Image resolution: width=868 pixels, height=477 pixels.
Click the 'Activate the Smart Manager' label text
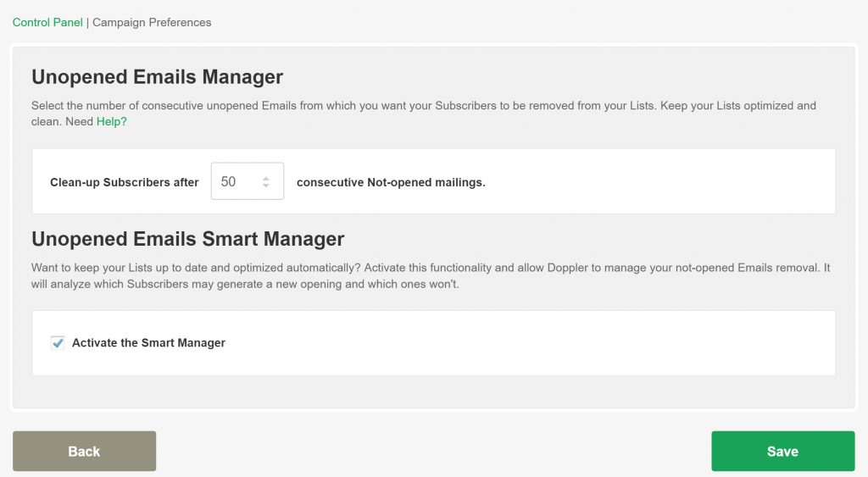[148, 343]
